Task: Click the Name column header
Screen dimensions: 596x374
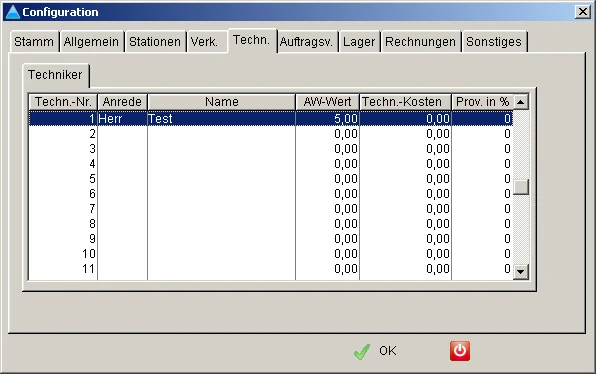Action: point(222,102)
